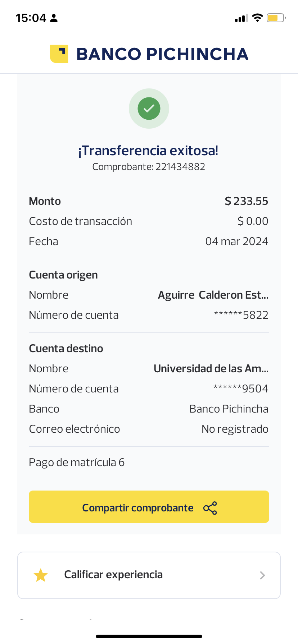Tap the destination account number ending 9504
This screenshot has height=644, width=298.
coord(241,389)
